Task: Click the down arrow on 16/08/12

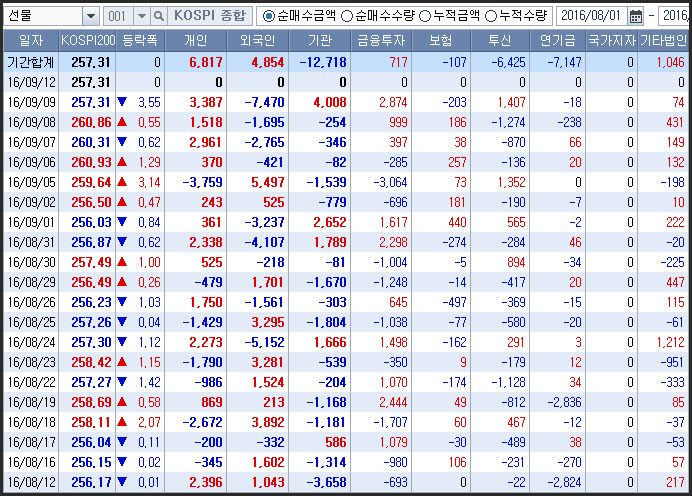Action: tap(122, 482)
